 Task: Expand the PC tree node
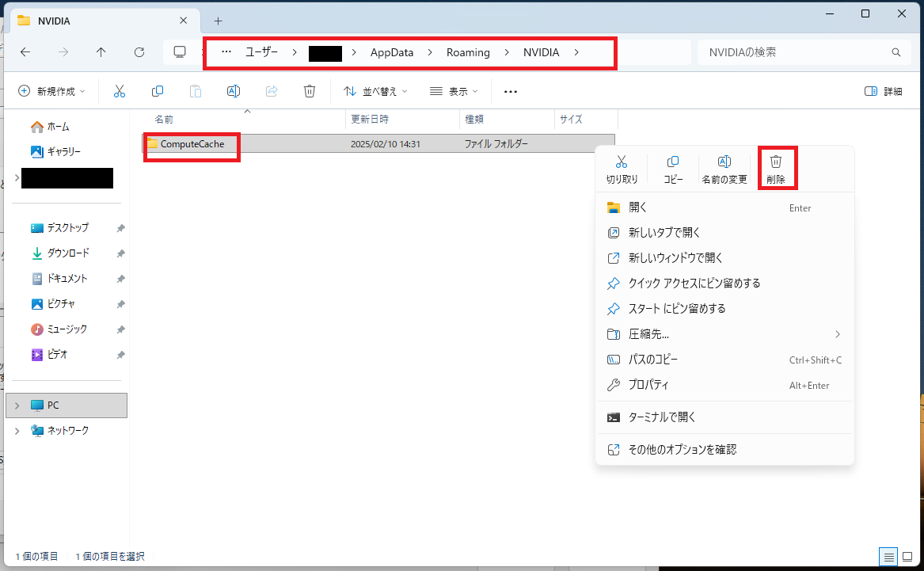point(17,405)
